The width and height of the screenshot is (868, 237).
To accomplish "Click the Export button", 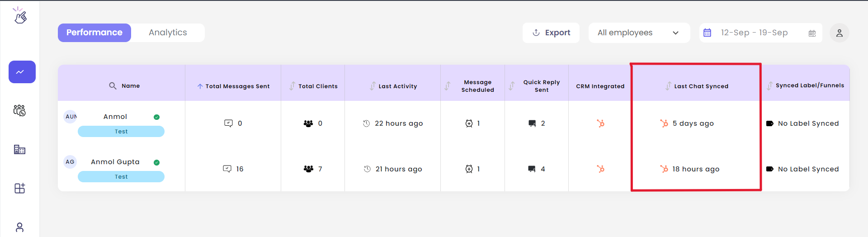I will click(551, 33).
